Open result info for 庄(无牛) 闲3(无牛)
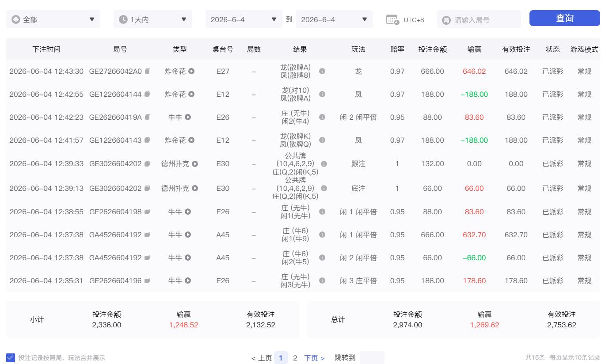The width and height of the screenshot is (613, 364). (322, 281)
